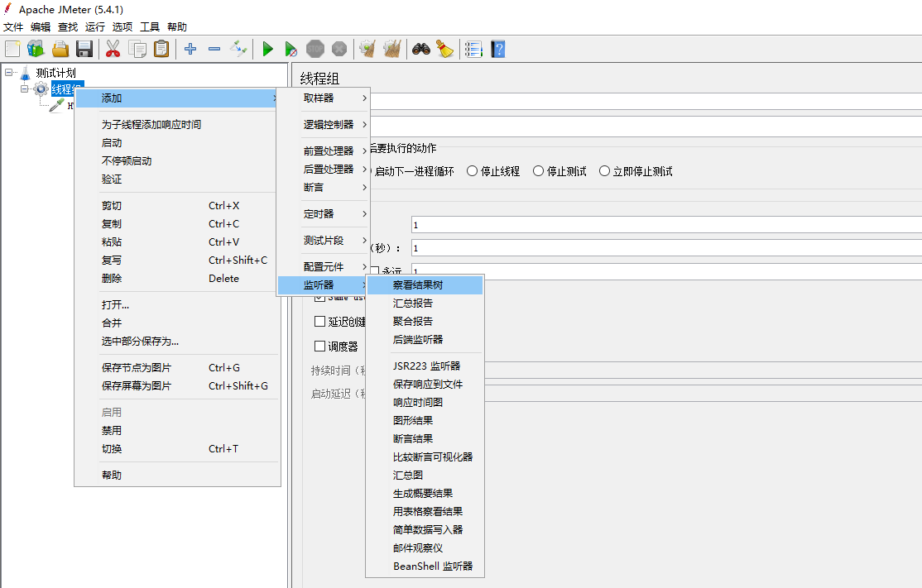Click Start no pauses icon

tap(291, 49)
